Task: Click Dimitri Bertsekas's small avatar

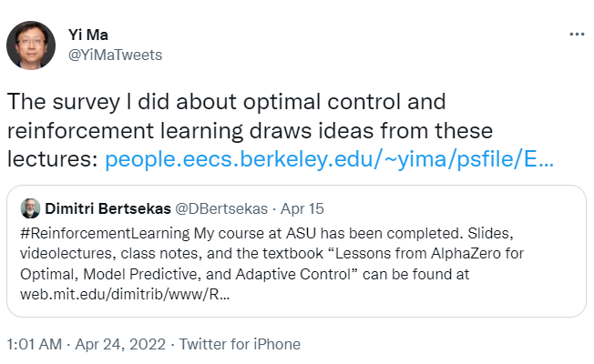Action: (x=30, y=207)
